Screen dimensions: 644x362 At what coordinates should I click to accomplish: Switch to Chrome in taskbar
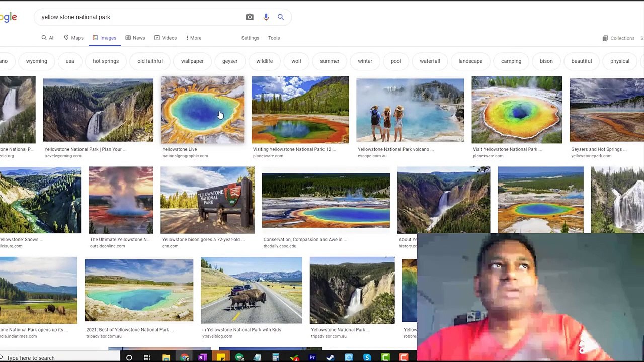coord(184,357)
